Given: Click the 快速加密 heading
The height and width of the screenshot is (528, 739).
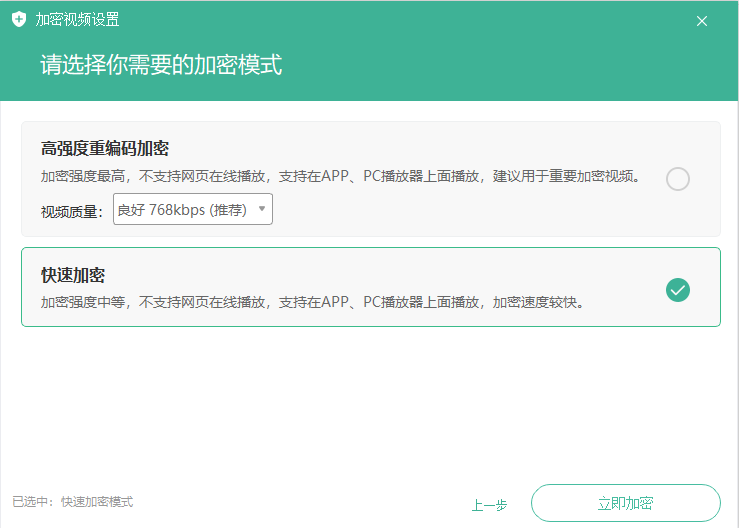Looking at the screenshot, I should [73, 275].
